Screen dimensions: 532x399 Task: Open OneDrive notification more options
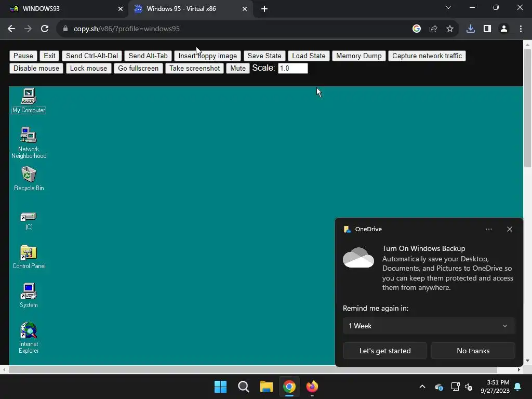coord(488,229)
